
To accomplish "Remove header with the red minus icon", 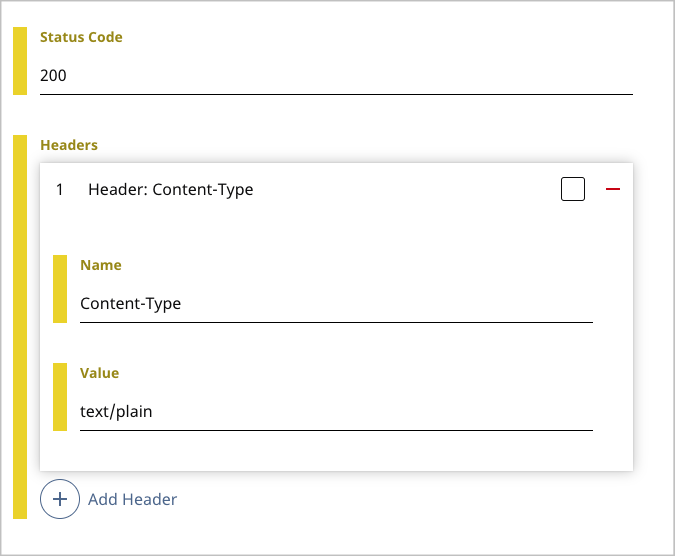I will click(x=613, y=189).
